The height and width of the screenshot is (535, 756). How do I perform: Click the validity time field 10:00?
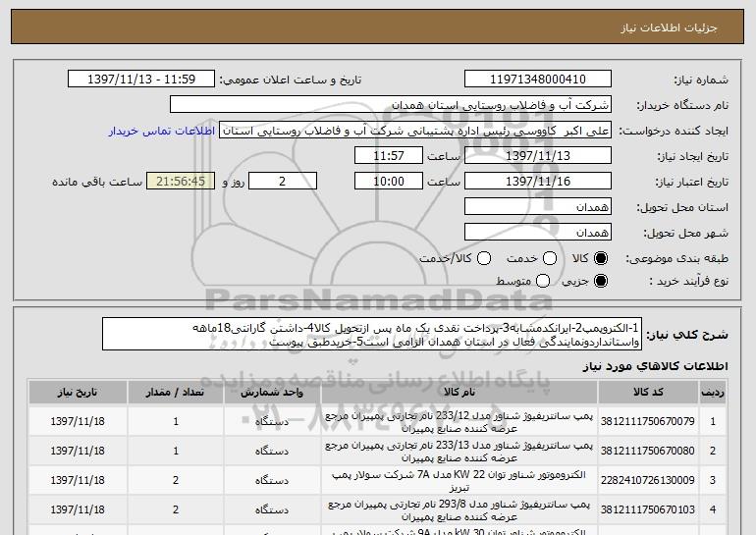[x=389, y=182]
